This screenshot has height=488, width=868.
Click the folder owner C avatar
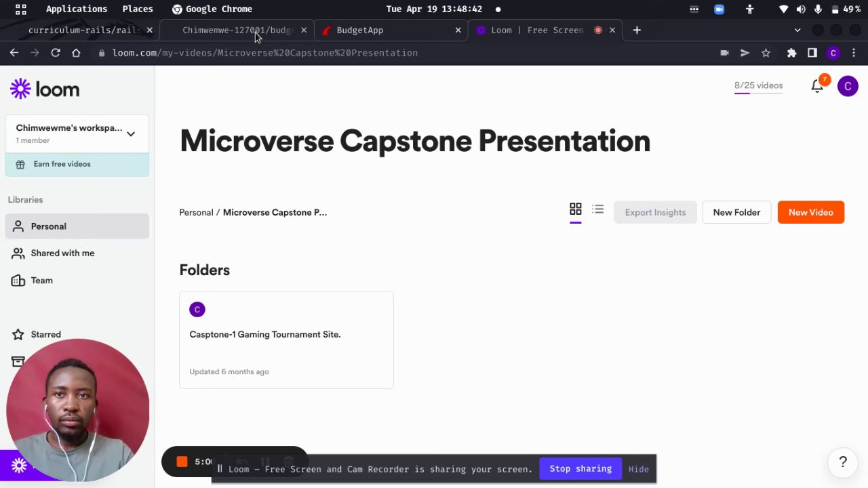click(197, 310)
